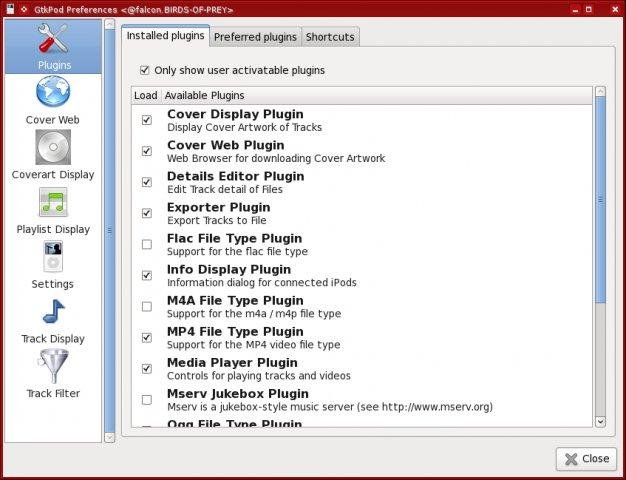Disable the Cover Display Plugin checkbox

point(147,120)
